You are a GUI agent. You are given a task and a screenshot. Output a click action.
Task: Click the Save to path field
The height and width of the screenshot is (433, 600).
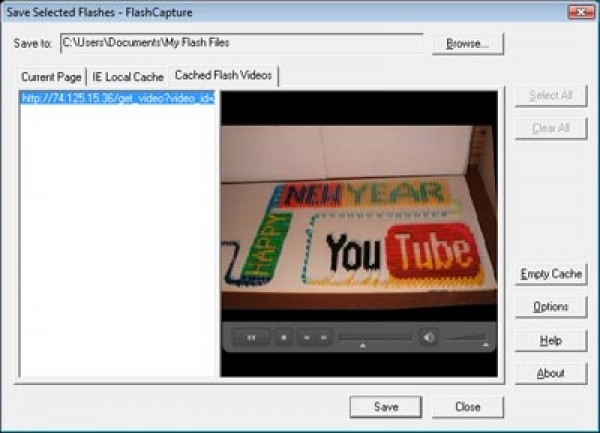tap(242, 43)
